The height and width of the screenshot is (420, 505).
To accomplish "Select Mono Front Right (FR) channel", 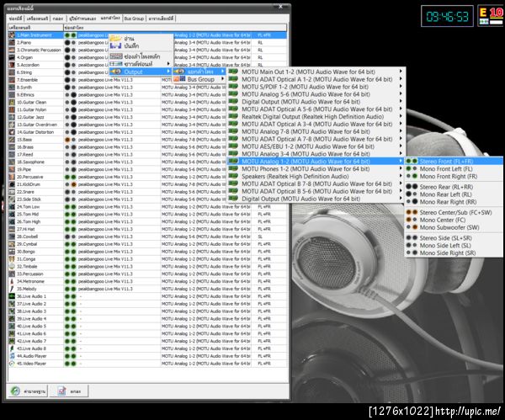I will coord(454,176).
